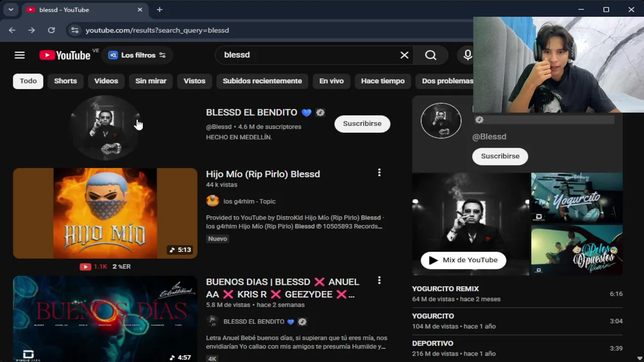Click the los g4rhlm channel avatar icon
Viewport: 644px width, 362px height.
(212, 201)
